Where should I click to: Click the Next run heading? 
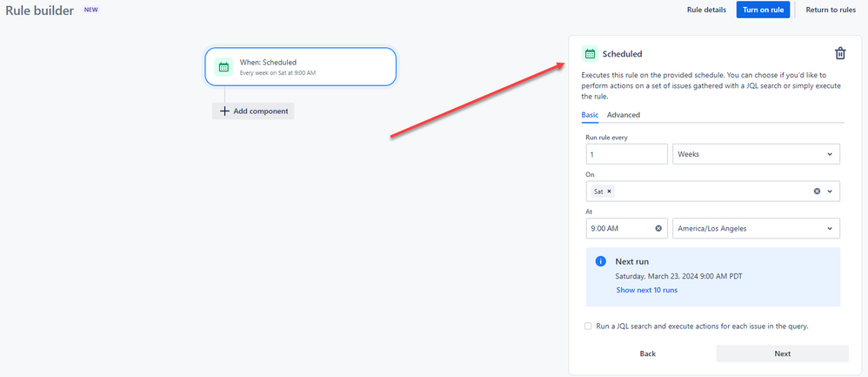pos(631,261)
